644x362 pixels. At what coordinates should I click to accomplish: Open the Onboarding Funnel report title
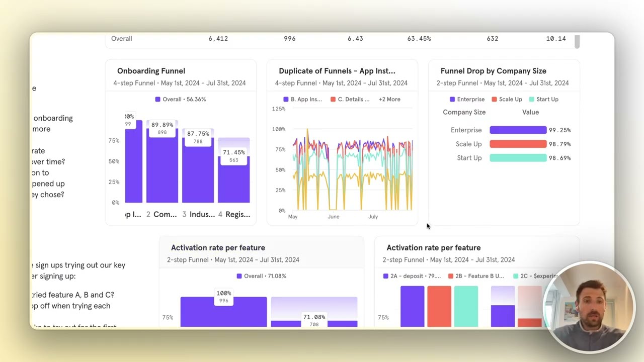click(x=151, y=71)
